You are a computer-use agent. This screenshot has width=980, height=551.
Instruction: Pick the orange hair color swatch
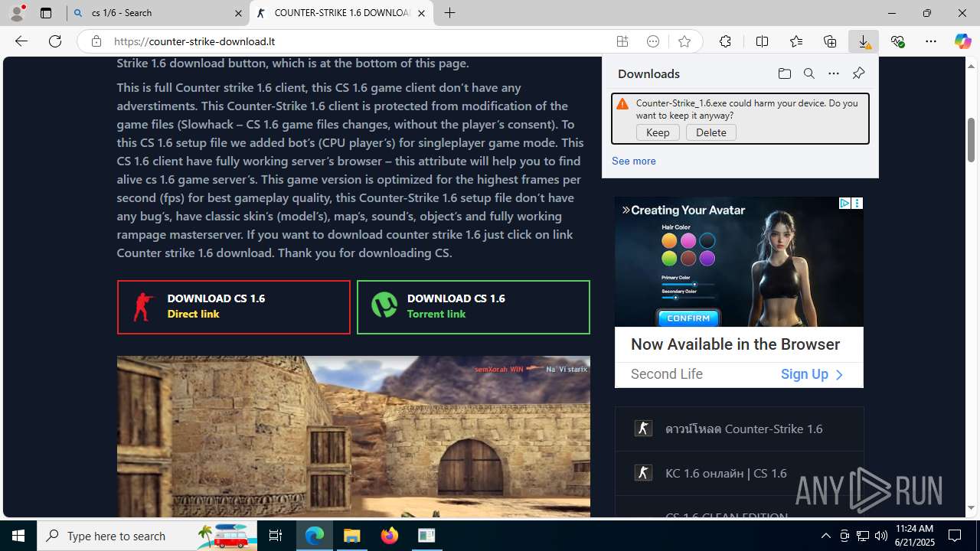coord(669,241)
